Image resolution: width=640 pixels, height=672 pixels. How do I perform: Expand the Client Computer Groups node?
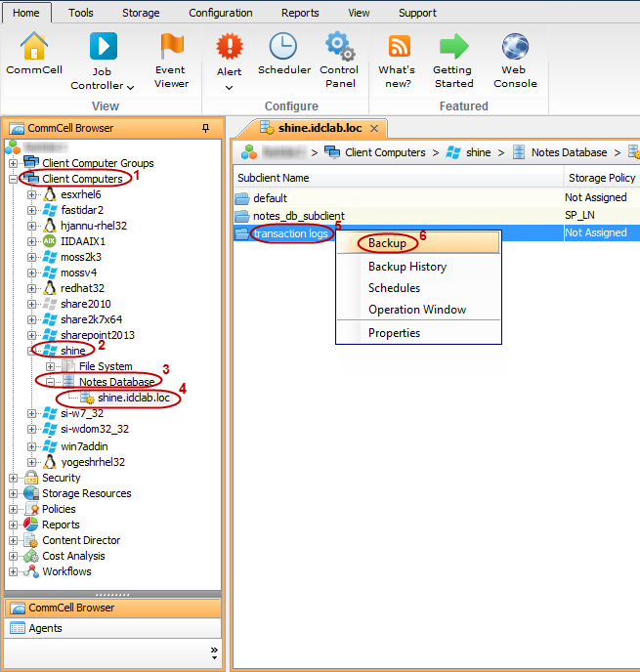[x=14, y=163]
